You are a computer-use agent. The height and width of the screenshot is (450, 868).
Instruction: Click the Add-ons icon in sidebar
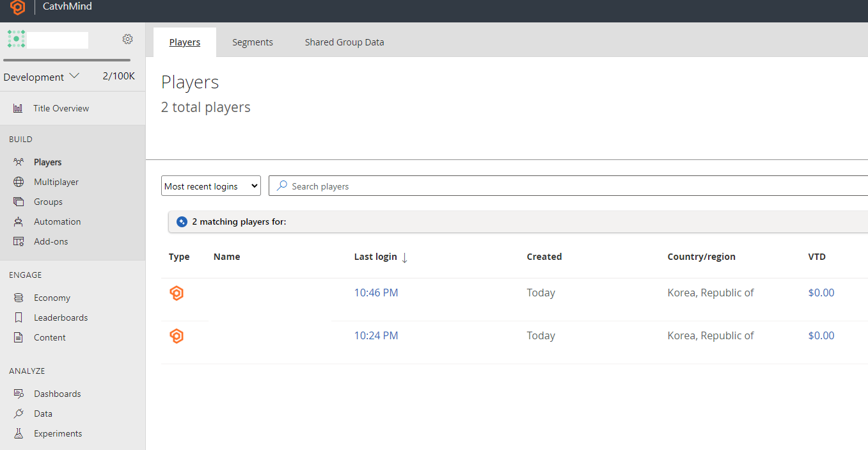click(19, 241)
